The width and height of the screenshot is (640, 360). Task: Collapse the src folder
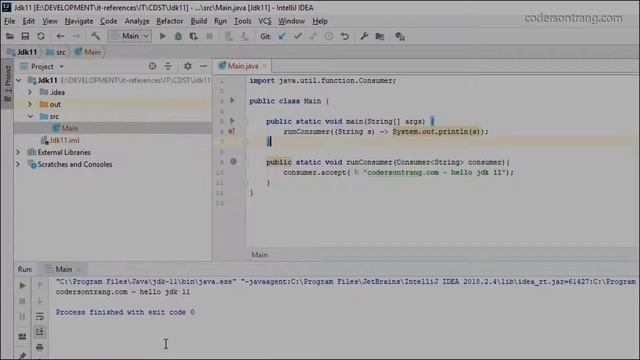tap(30, 116)
